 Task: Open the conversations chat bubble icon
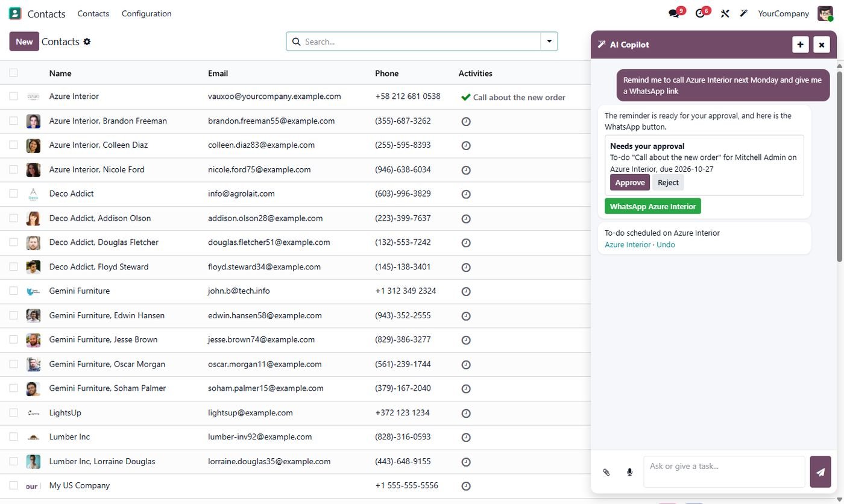674,13
